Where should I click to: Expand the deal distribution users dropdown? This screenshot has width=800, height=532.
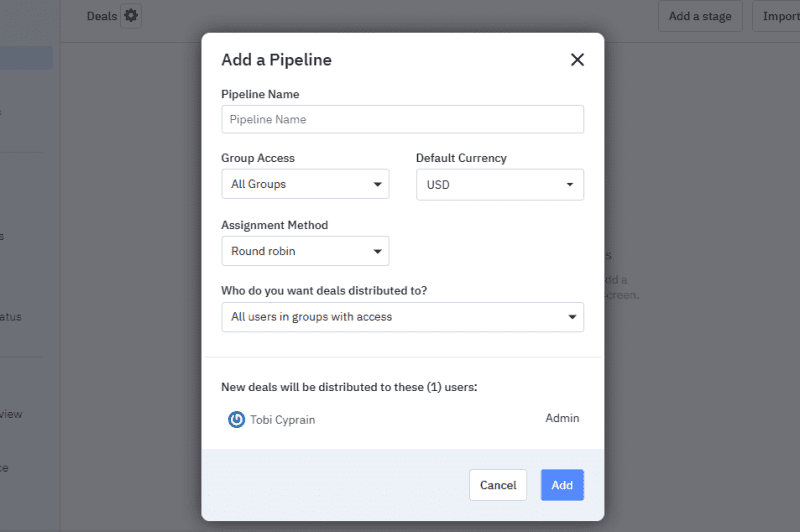point(402,317)
